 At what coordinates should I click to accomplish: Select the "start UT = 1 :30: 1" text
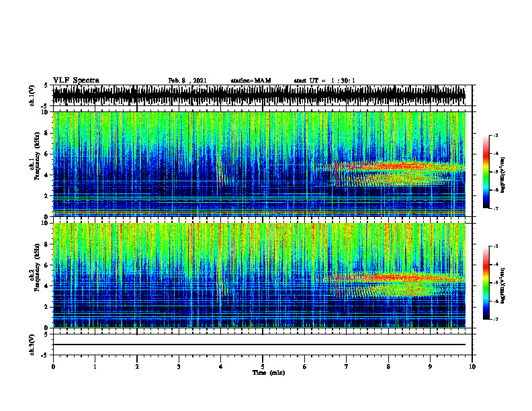(x=324, y=81)
